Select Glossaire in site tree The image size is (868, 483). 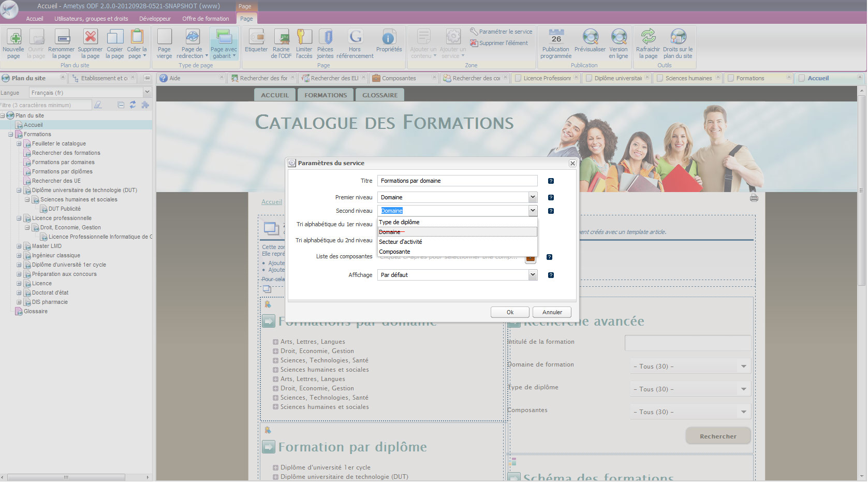(36, 312)
